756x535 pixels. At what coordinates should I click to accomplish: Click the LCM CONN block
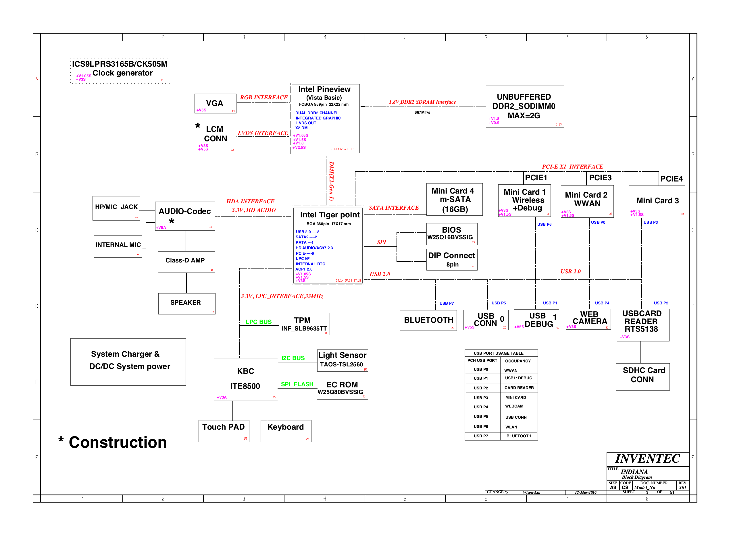tap(215, 137)
